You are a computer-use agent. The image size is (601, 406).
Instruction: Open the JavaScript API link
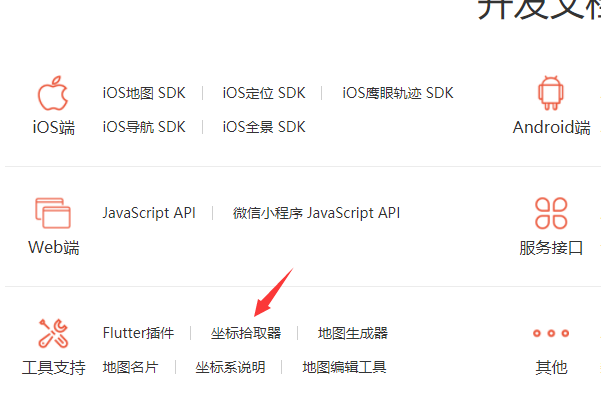(x=149, y=212)
